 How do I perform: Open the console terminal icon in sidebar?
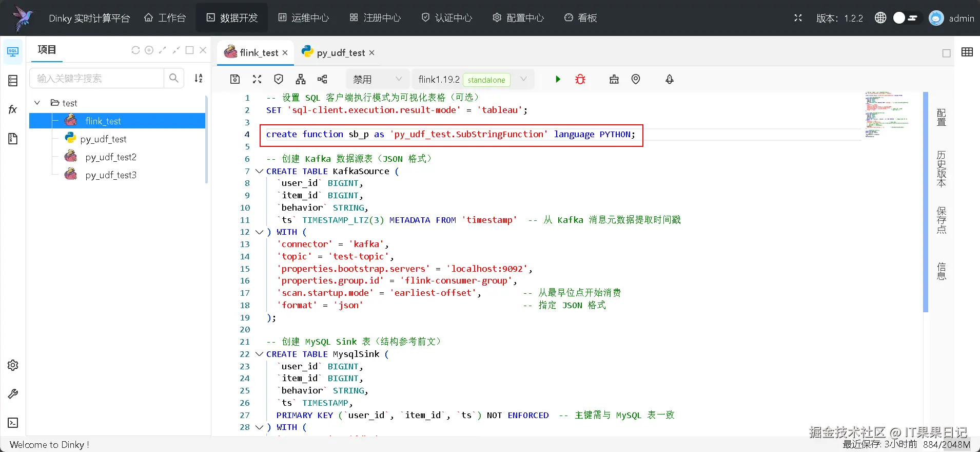13,423
